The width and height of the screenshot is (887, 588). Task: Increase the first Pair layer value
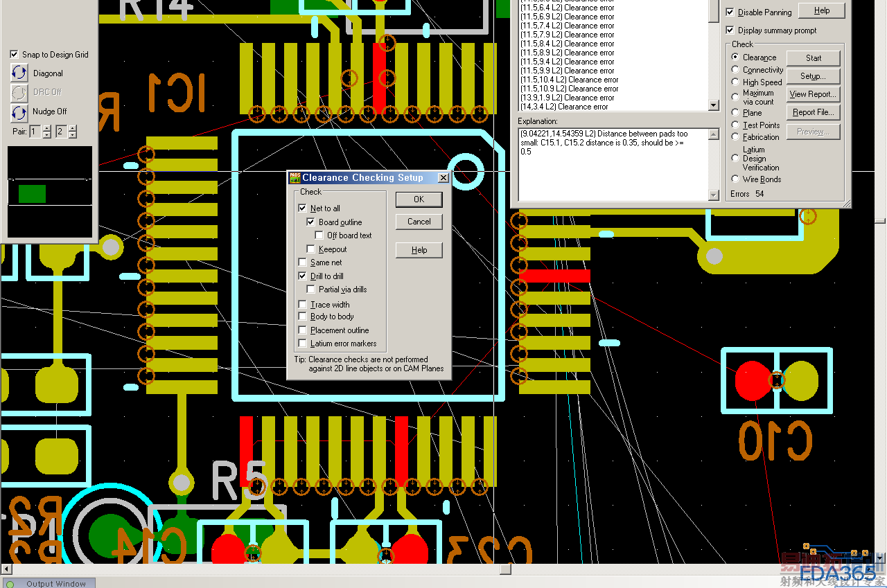47,128
